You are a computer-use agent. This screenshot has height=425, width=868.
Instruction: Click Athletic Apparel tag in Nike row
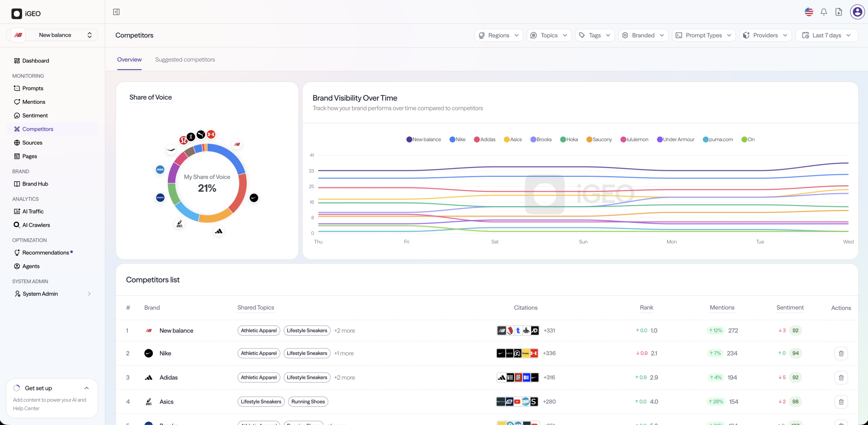259,353
